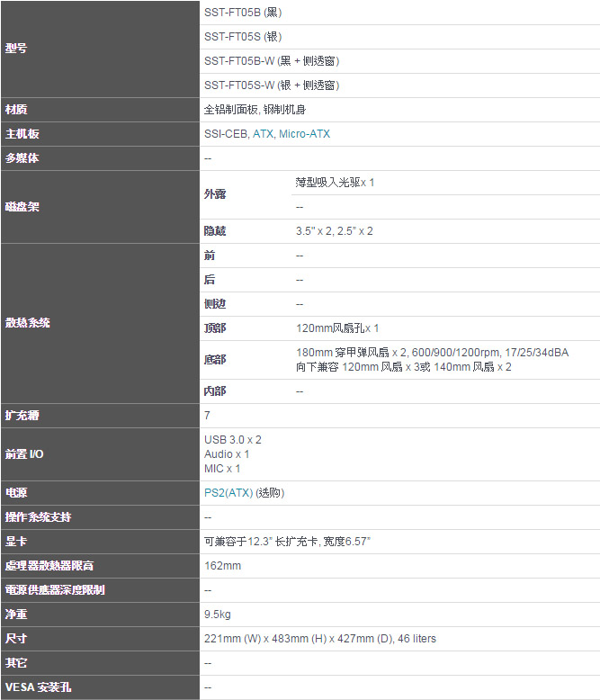Click the 后 cooling sub-label
Image resolution: width=600 pixels, height=700 pixels.
[210, 280]
